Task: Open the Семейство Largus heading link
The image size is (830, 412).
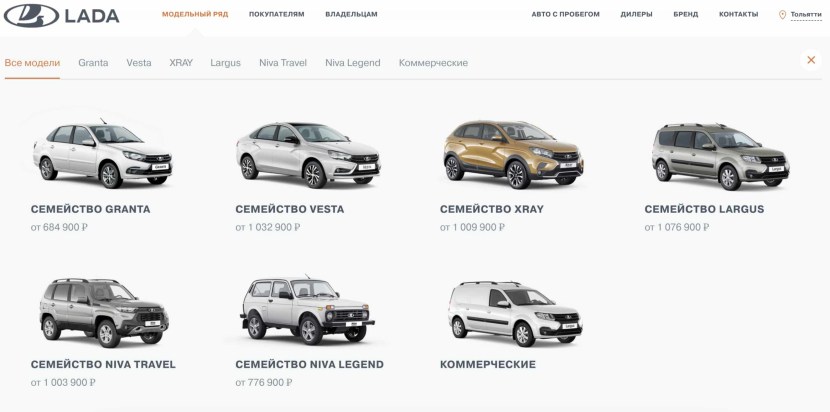Action: point(704,209)
